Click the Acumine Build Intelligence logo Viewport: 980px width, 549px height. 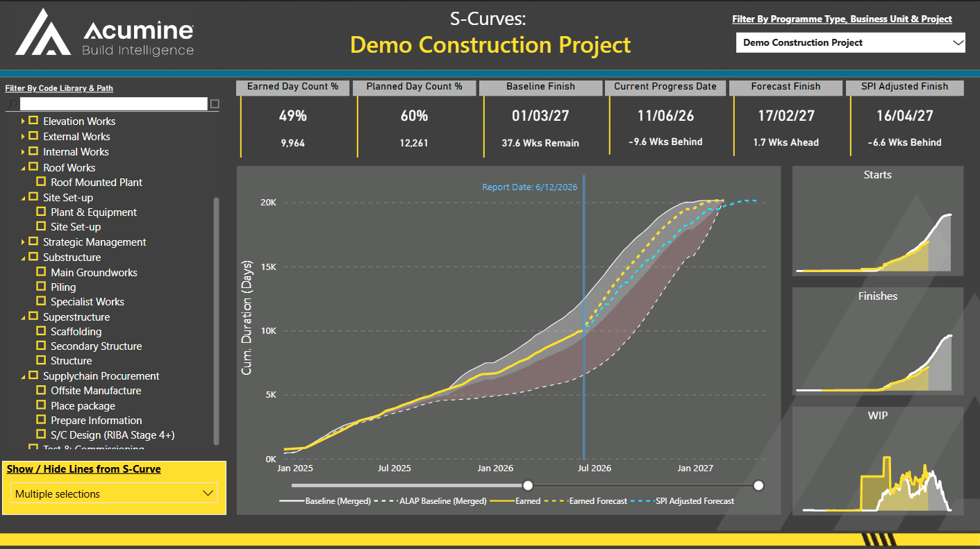(104, 32)
